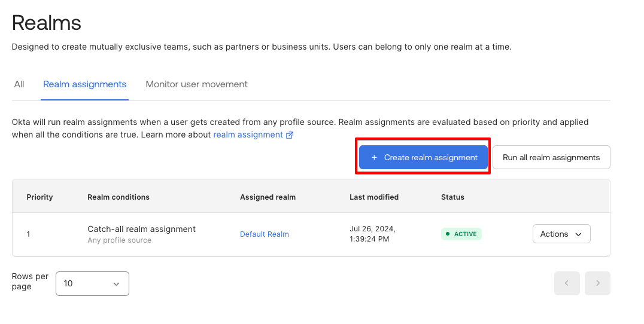This screenshot has height=324, width=644.
Task: Open the Rows per page dropdown
Action: [x=92, y=283]
